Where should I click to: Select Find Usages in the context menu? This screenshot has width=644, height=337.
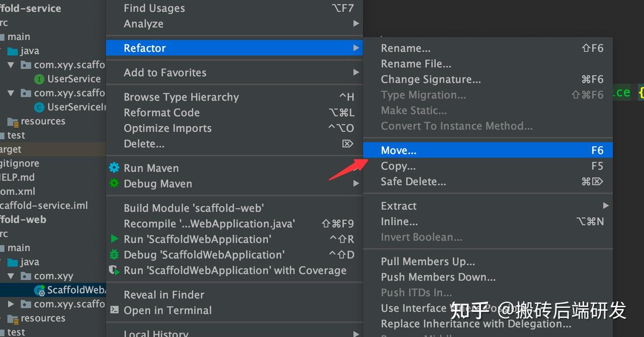(154, 8)
